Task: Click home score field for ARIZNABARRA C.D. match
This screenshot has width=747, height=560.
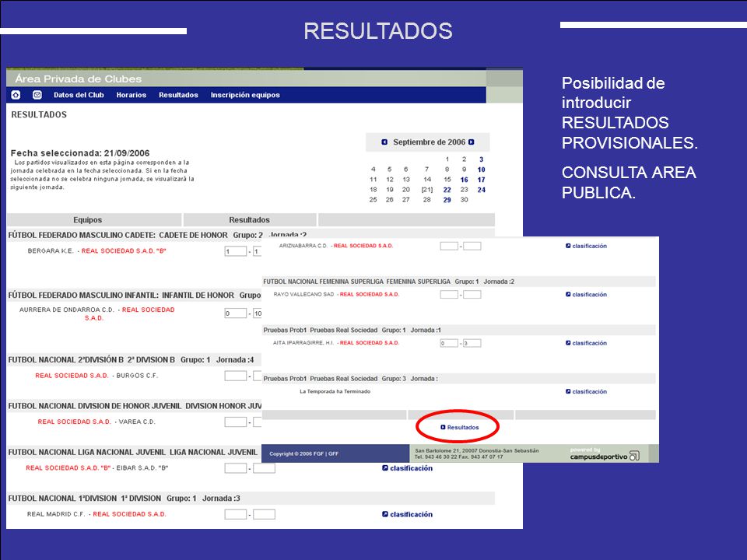Action: tap(449, 247)
